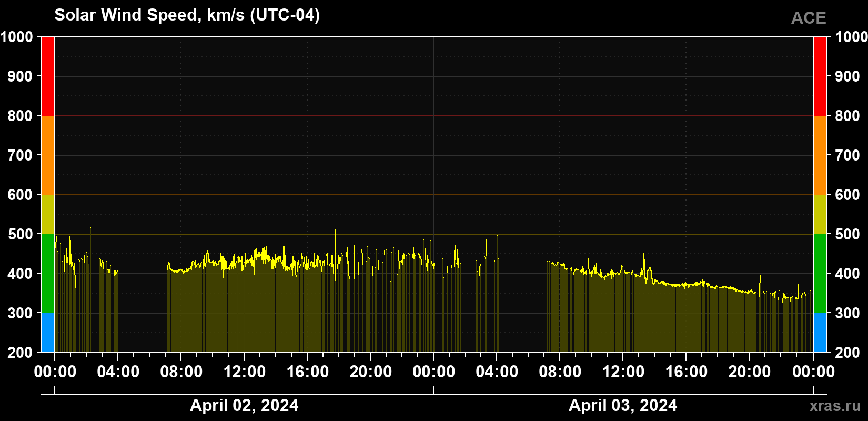
Task: Click the 04:00 time label on April 03
Action: coord(497,372)
